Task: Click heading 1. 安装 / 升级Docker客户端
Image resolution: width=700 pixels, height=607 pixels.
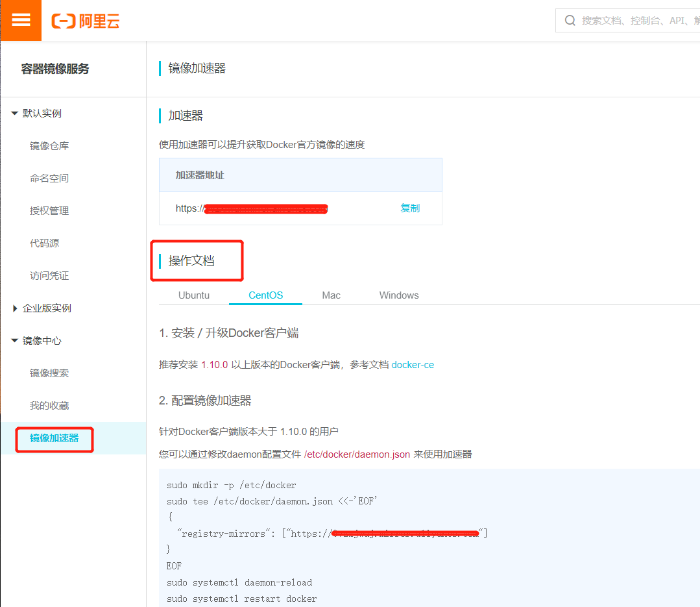Action: click(x=229, y=333)
